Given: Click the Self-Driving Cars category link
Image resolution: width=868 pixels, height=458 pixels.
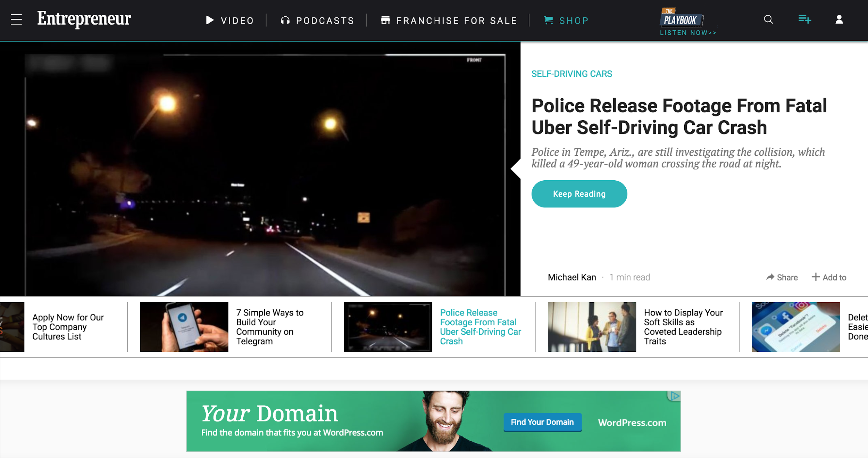Looking at the screenshot, I should [x=571, y=74].
